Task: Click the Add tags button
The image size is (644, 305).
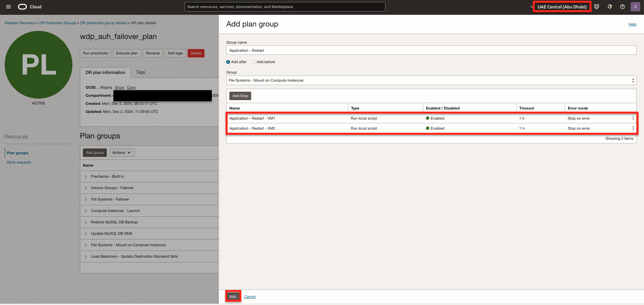Action: click(x=175, y=53)
